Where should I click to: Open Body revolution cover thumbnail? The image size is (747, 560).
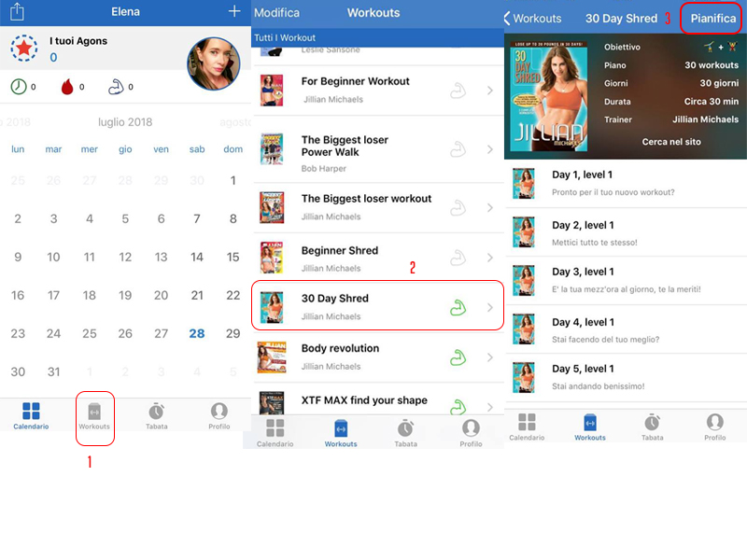click(272, 357)
